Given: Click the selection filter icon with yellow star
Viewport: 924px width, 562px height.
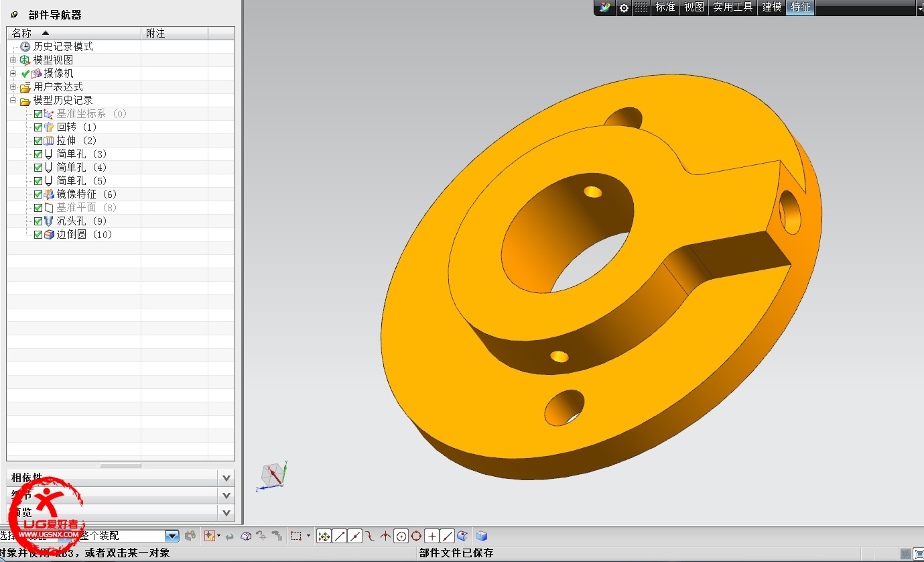Looking at the screenshot, I should (x=209, y=536).
